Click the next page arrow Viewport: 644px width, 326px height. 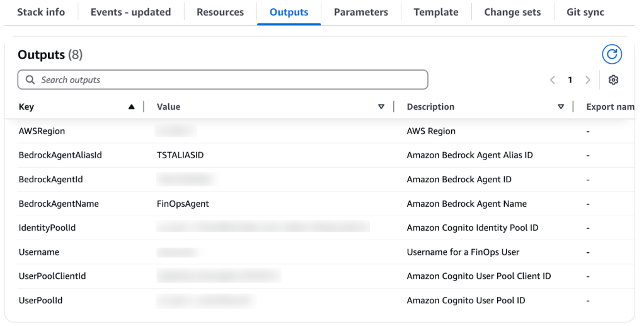(587, 80)
